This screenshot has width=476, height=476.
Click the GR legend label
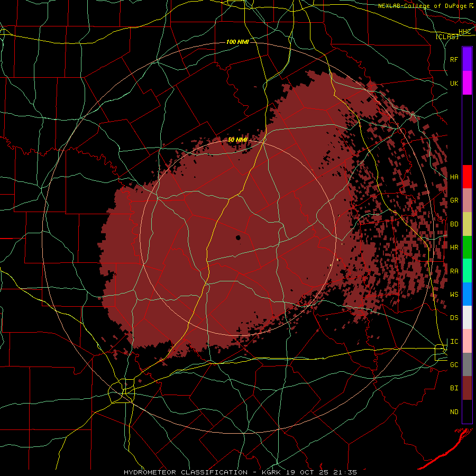tap(454, 200)
